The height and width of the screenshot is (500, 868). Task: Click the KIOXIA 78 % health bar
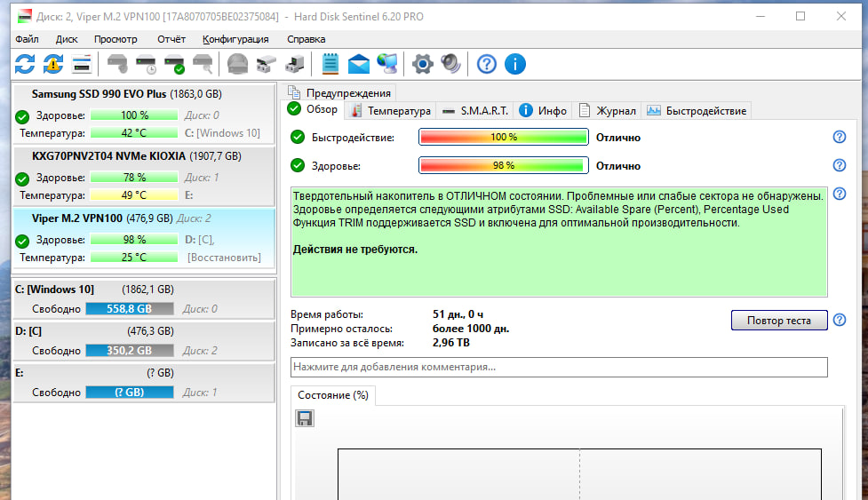pyautogui.click(x=134, y=177)
